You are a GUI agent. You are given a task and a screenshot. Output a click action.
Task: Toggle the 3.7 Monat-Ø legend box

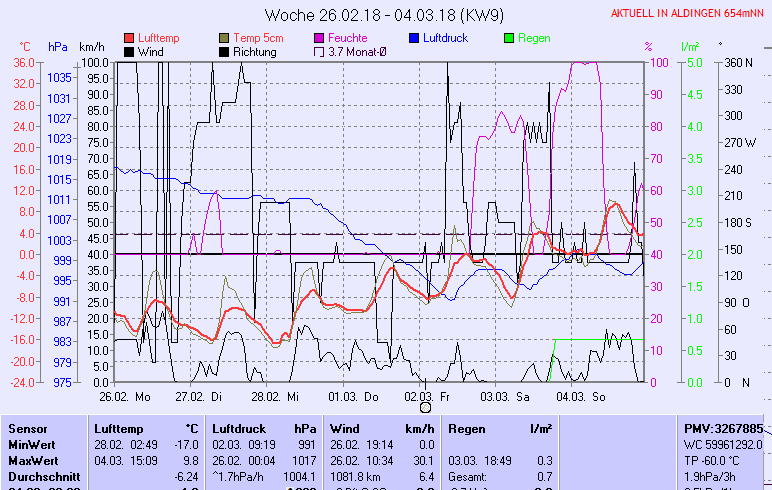(x=319, y=51)
